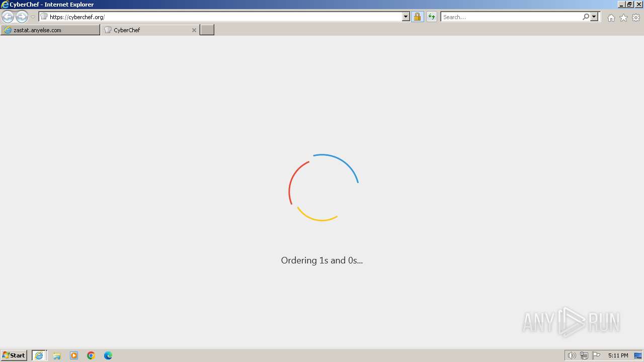Screen dimensions: 644x362
Task: Click the security lock icon
Action: point(417,17)
